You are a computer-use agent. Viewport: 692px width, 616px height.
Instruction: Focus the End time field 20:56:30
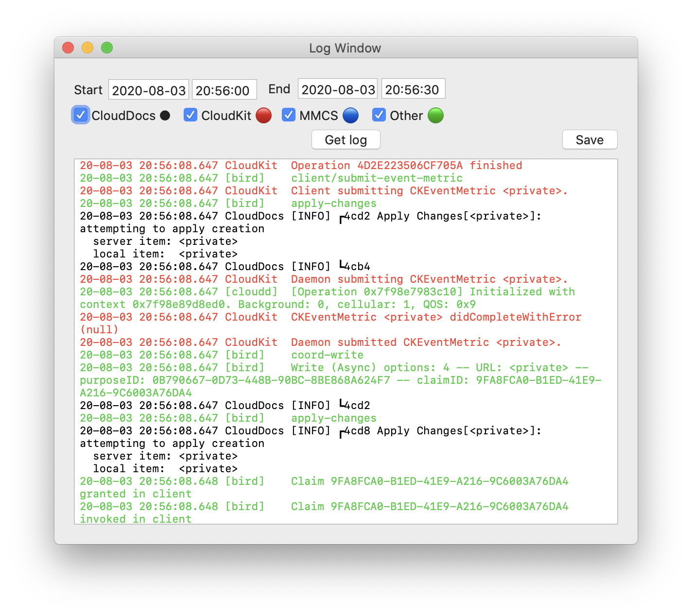click(413, 89)
